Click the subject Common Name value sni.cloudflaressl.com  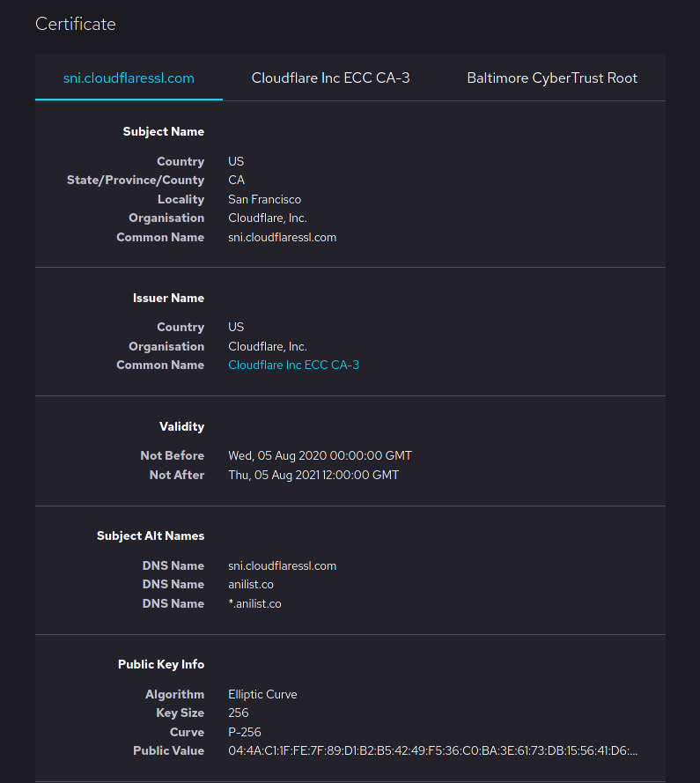point(282,237)
